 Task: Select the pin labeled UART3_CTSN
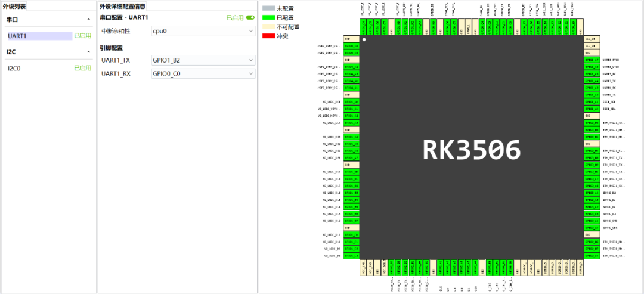[x=592, y=67]
